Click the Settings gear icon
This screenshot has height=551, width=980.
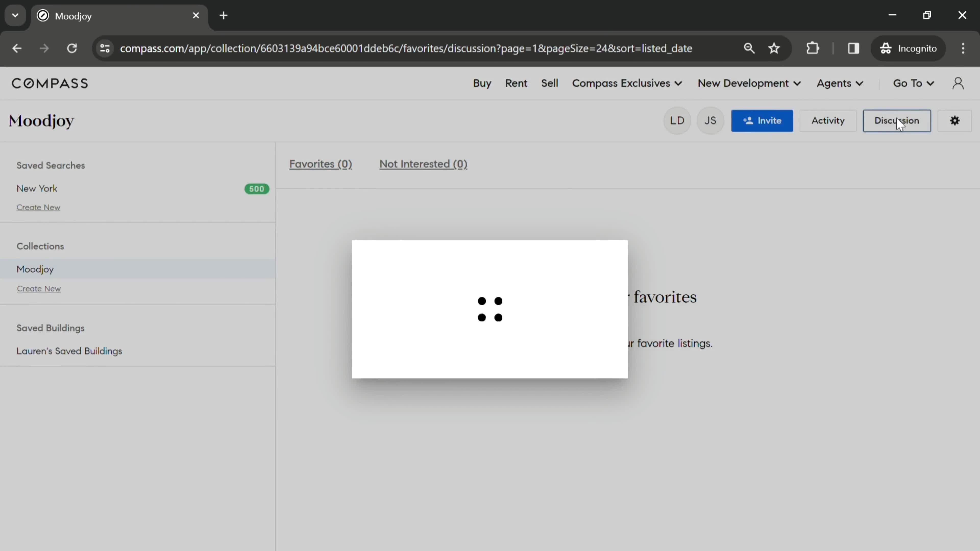(x=955, y=120)
